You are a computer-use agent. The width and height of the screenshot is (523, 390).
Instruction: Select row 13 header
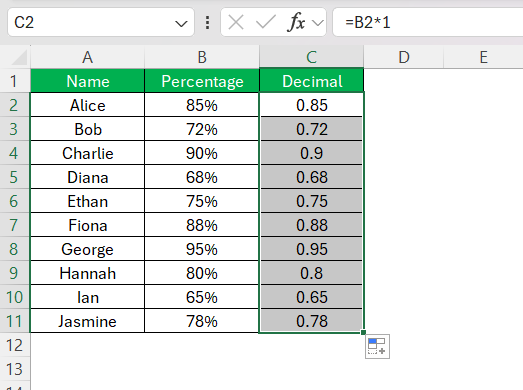click(15, 369)
